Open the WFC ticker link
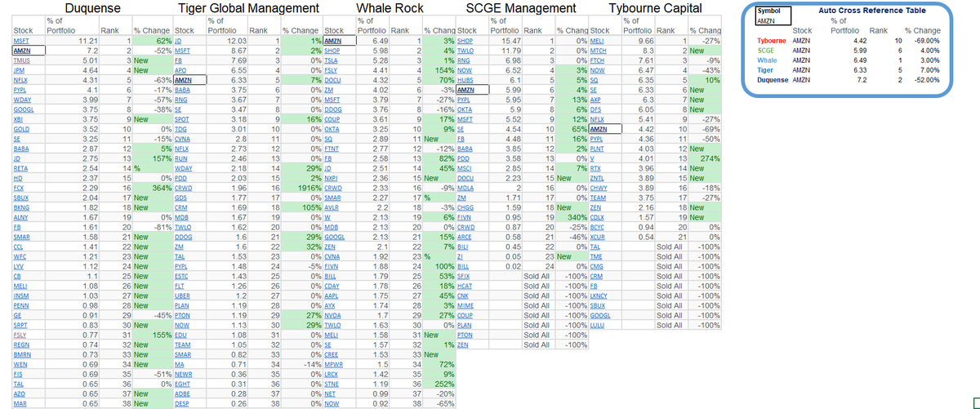Screen dimensions: 980x409 [20, 257]
